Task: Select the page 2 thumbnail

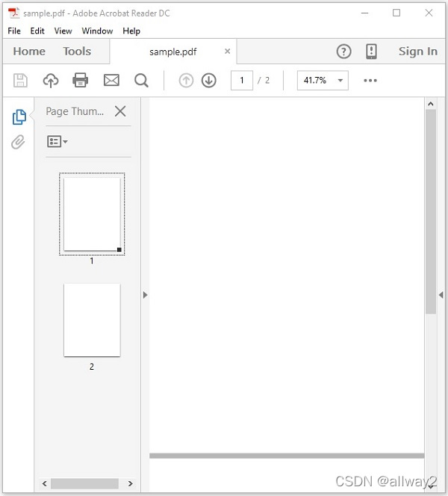Action: tap(92, 320)
